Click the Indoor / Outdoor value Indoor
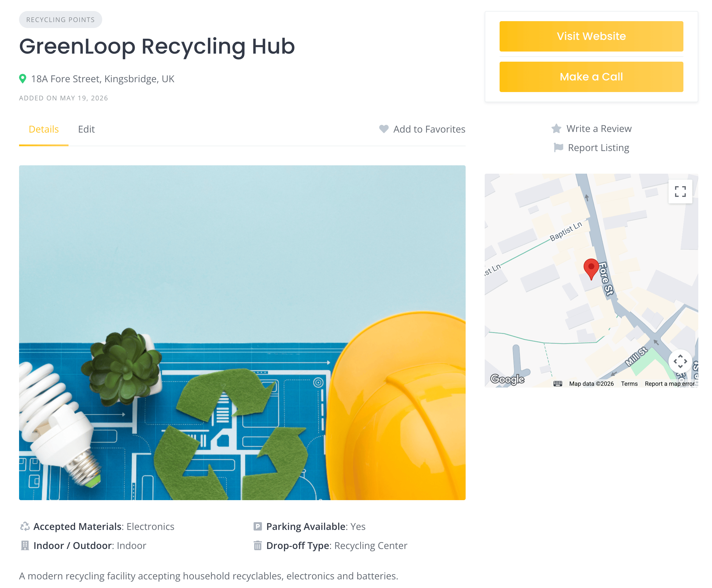The width and height of the screenshot is (712, 588). [x=131, y=546]
